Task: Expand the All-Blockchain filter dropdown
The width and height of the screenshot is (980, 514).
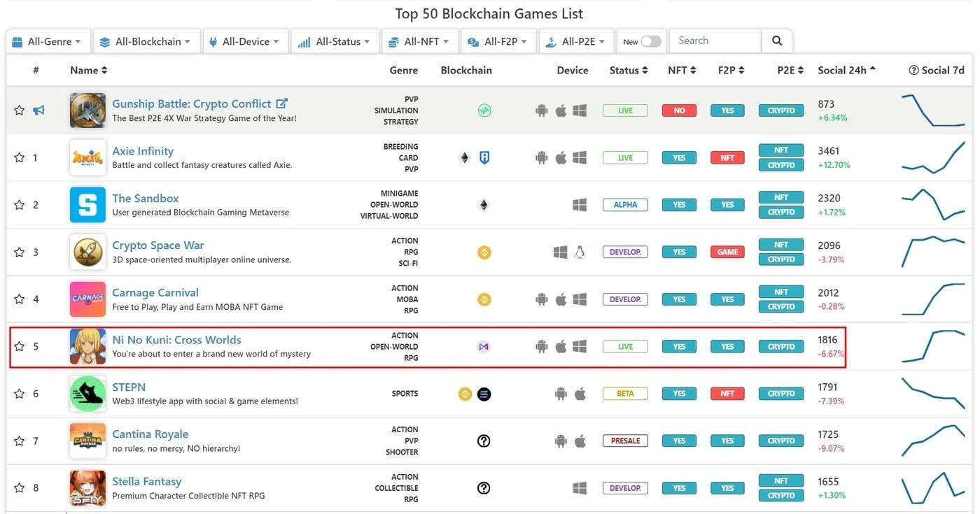Action: click(146, 41)
